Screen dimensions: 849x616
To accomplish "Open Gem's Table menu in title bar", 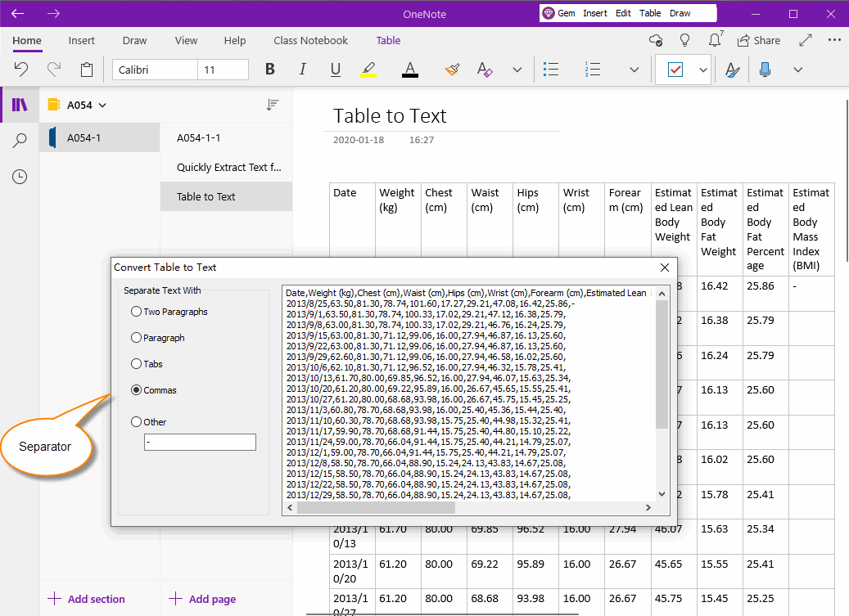I will click(650, 13).
